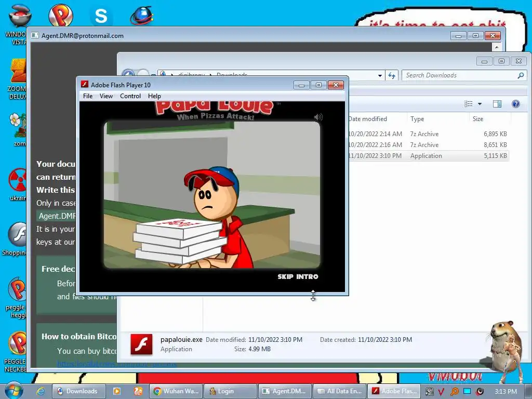The image size is (532, 399).
Task: Open the change view dropdown arrow
Action: (480, 104)
